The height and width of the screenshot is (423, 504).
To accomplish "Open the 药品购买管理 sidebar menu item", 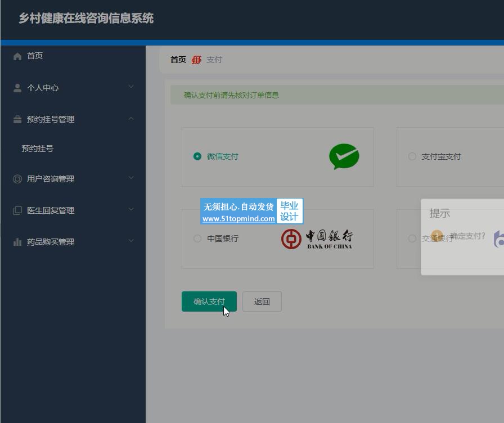I will point(73,242).
